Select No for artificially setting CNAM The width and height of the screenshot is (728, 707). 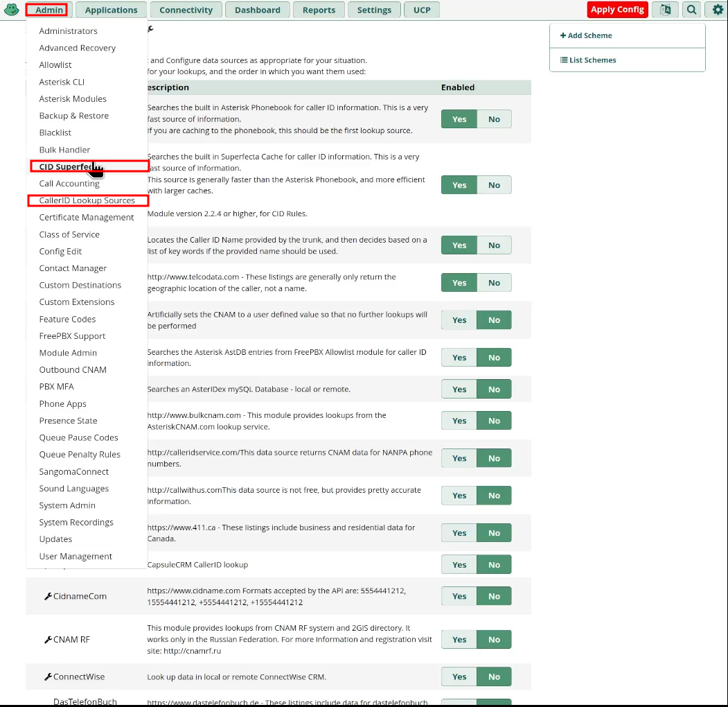coord(494,320)
